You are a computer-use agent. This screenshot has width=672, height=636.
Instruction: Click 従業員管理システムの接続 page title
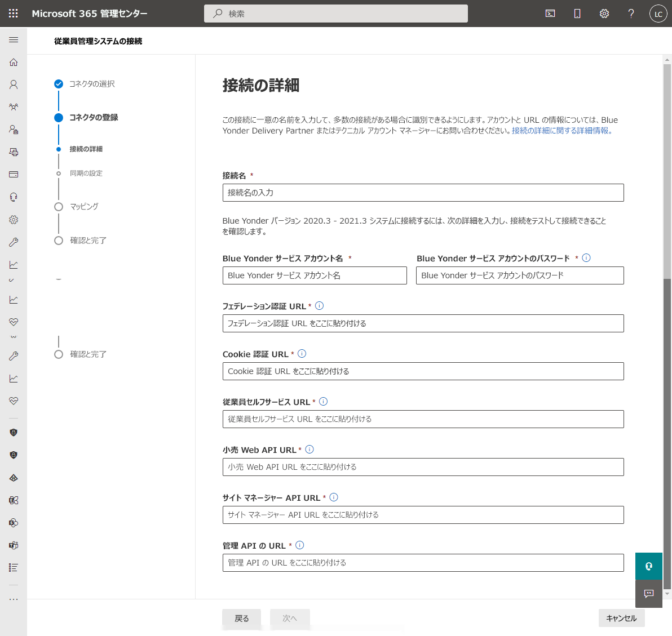(x=98, y=41)
